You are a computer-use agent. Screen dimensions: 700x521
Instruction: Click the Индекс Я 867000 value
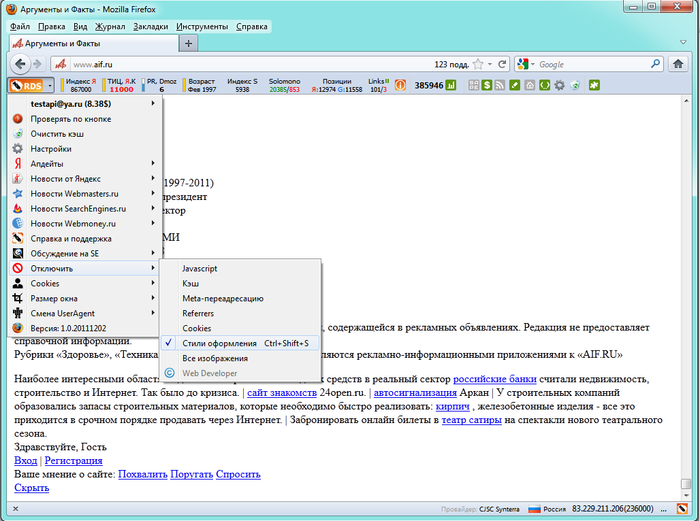click(x=81, y=89)
